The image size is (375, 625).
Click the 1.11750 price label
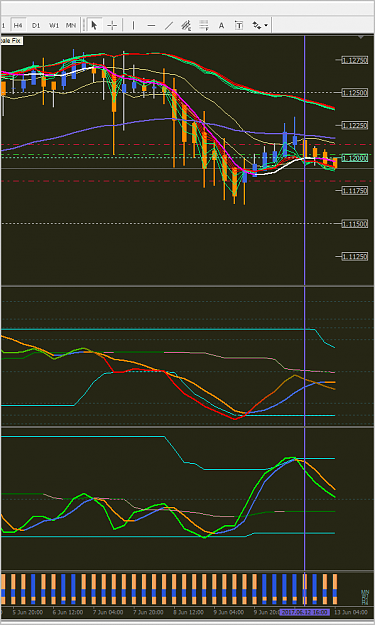pyautogui.click(x=354, y=191)
